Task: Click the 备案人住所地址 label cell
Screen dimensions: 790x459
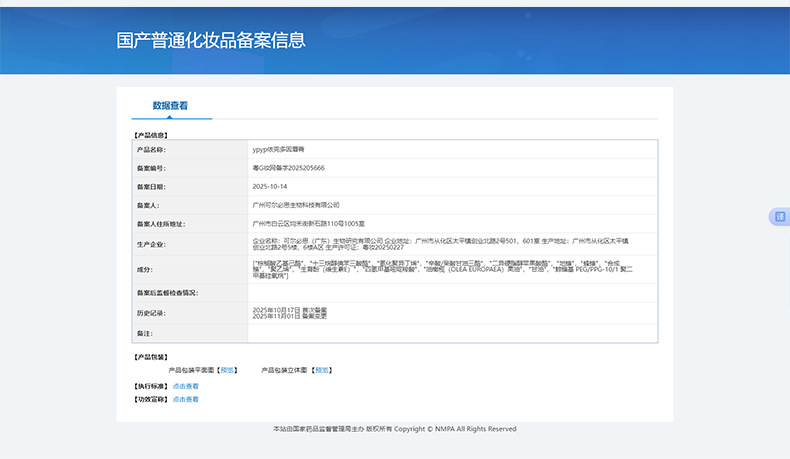Action: click(190, 224)
